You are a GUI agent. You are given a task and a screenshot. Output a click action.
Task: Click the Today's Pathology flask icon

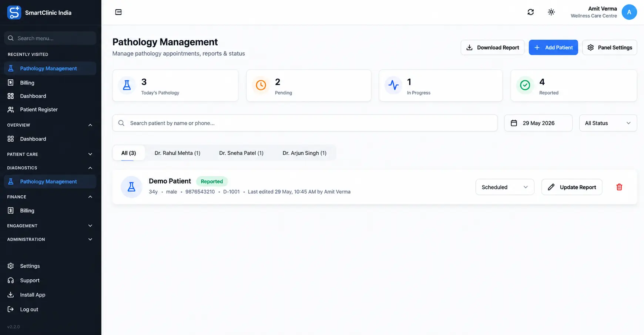point(127,85)
